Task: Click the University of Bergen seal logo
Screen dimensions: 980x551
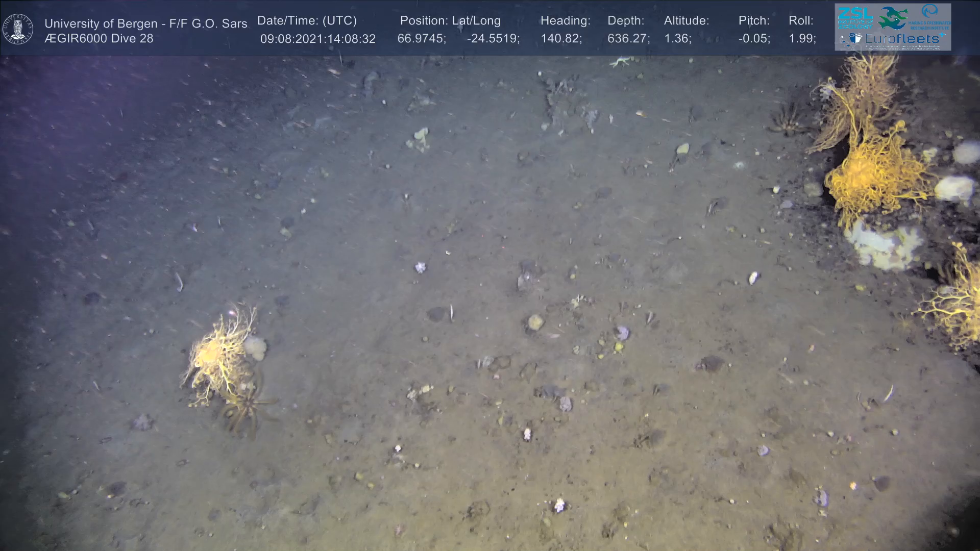Action: coord(18,29)
